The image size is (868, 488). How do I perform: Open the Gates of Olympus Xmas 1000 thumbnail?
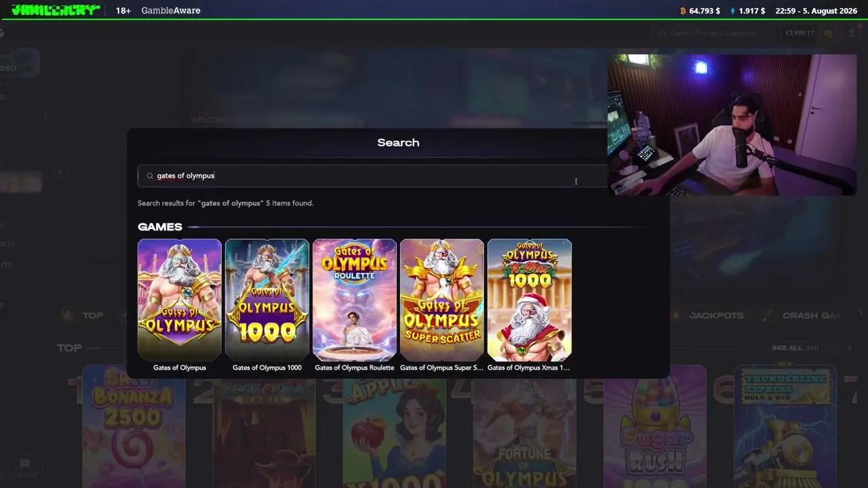530,300
